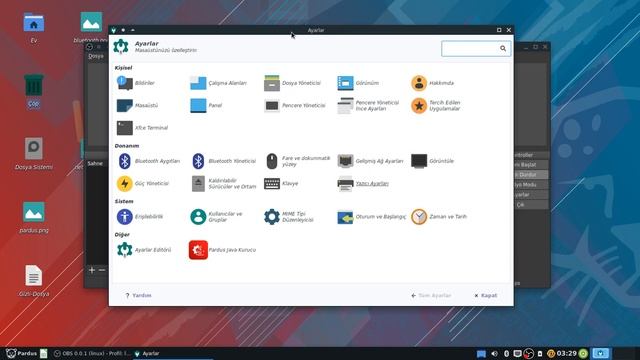This screenshot has height=360, width=640.
Task: Click the Kapat close button
Action: point(486,295)
